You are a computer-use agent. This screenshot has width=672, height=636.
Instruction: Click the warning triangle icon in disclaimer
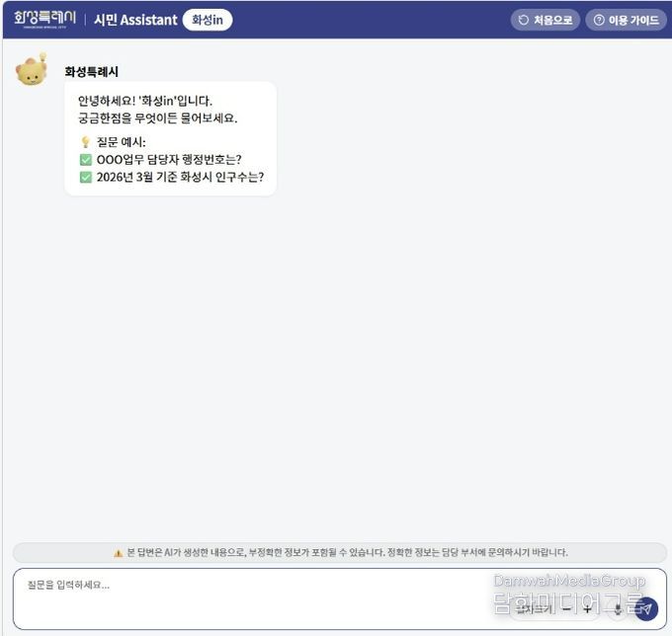(119, 553)
